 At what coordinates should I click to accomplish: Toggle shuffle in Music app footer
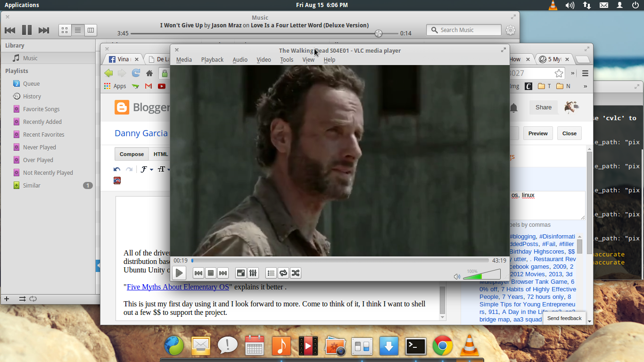22,299
